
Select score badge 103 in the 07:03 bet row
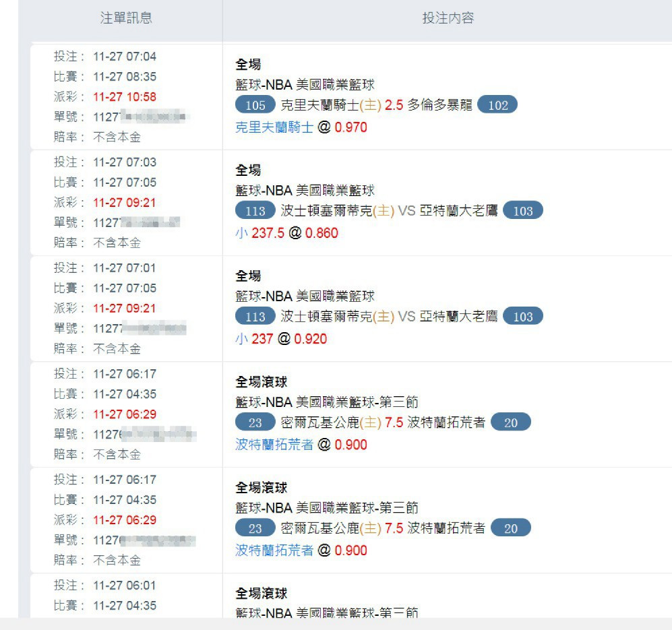coord(523,211)
